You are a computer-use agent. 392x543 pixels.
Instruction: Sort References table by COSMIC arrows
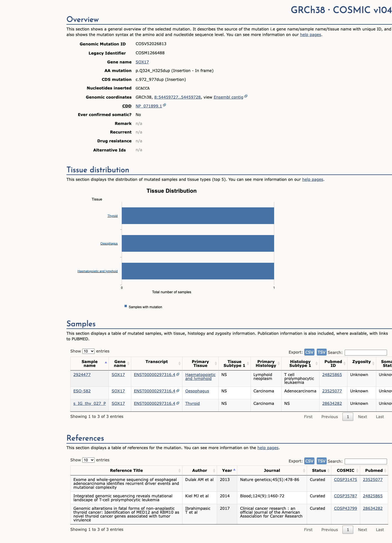357,470
